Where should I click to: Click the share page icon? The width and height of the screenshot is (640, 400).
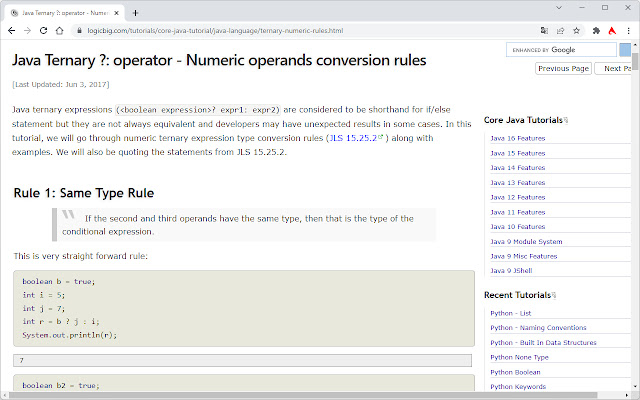[x=560, y=31]
